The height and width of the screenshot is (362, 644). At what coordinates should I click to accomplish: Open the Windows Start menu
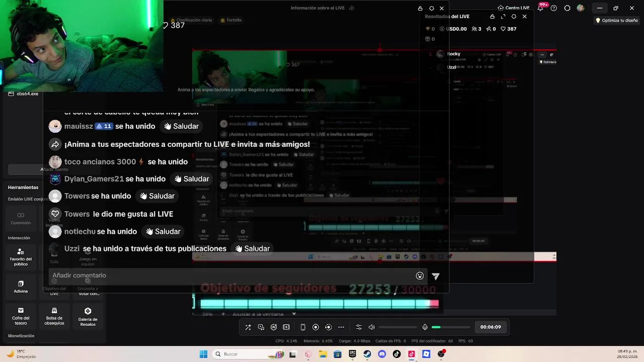pos(203,354)
